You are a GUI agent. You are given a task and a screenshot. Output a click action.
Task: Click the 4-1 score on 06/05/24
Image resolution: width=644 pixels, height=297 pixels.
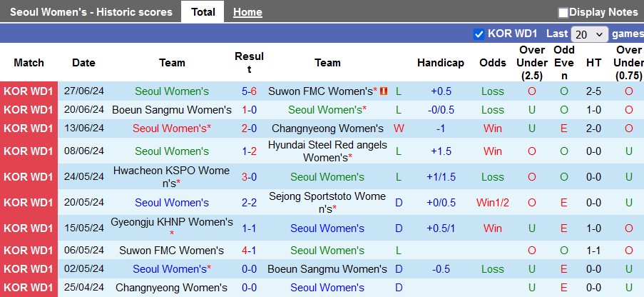(249, 250)
